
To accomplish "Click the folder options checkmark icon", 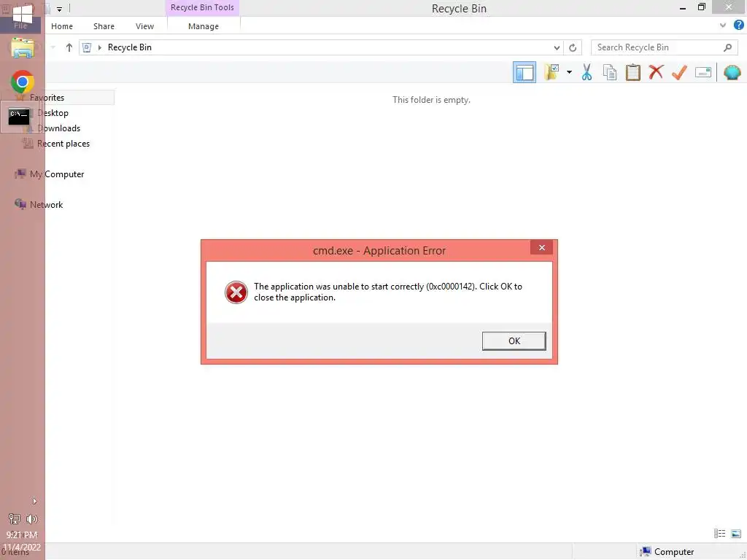I will [x=551, y=72].
